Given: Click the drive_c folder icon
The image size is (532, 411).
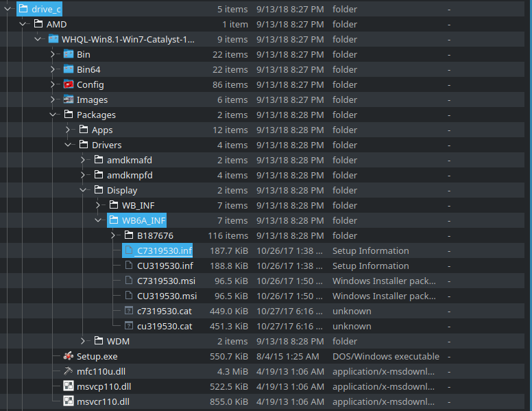Looking at the screenshot, I should [23, 9].
